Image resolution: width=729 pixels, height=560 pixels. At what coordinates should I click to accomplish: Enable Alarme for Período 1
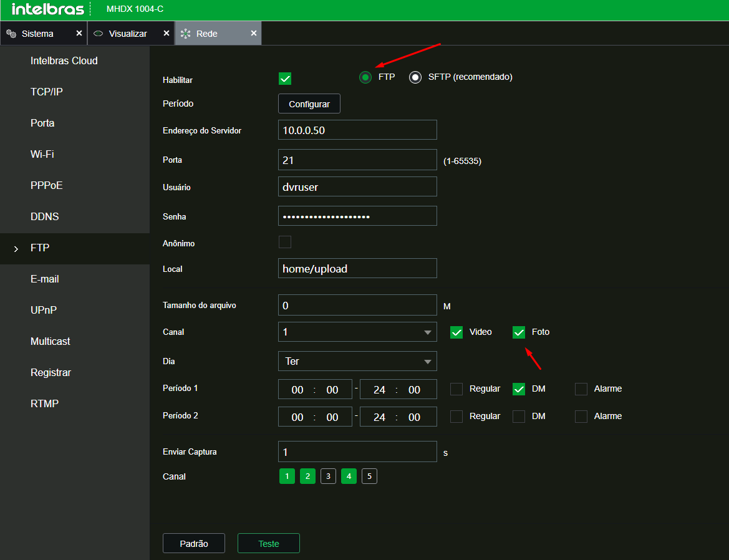coord(581,389)
